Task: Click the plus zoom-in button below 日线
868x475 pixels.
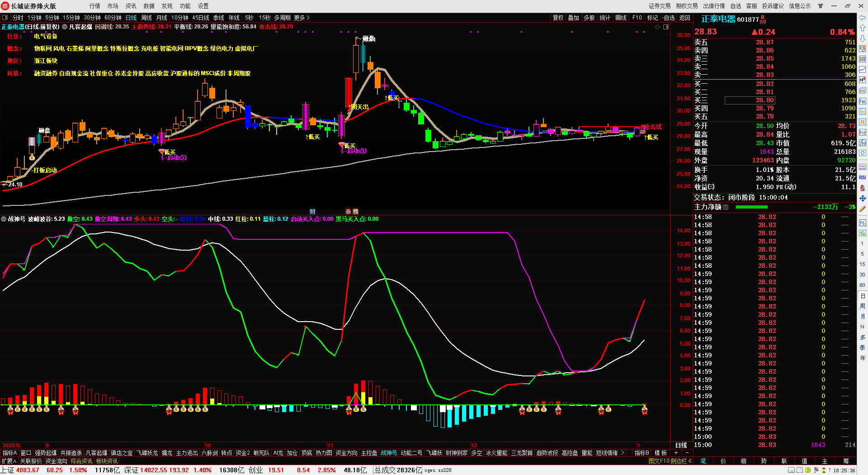Action: click(676, 453)
